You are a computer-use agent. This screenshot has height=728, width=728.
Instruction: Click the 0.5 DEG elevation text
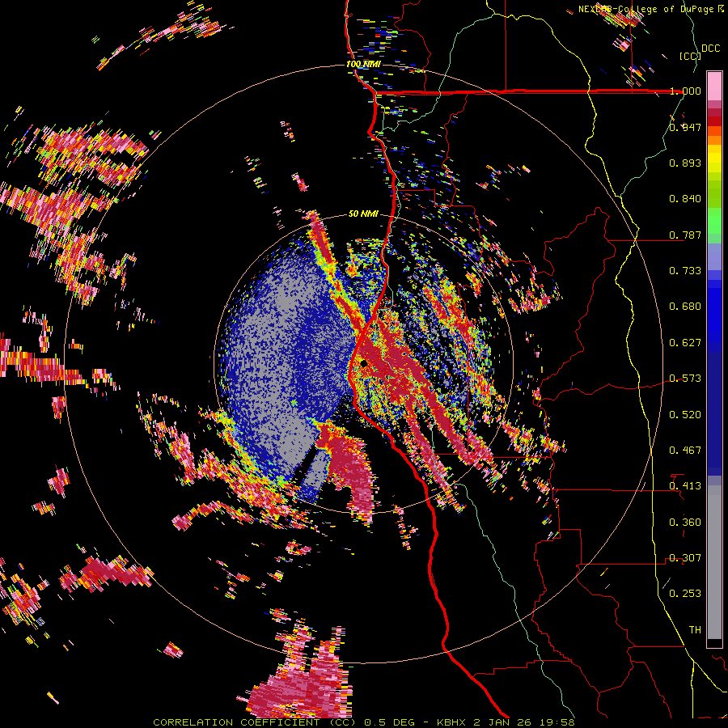click(390, 722)
